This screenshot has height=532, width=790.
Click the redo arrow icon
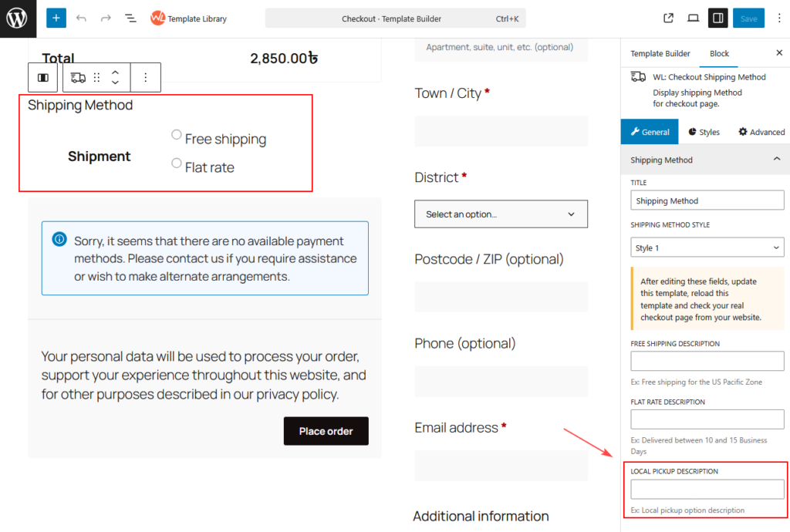[106, 18]
